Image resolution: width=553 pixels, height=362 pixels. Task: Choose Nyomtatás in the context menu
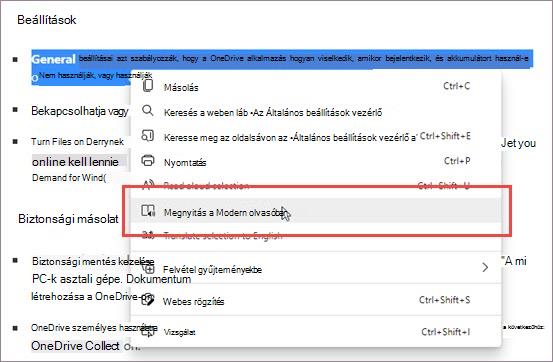coord(316,162)
